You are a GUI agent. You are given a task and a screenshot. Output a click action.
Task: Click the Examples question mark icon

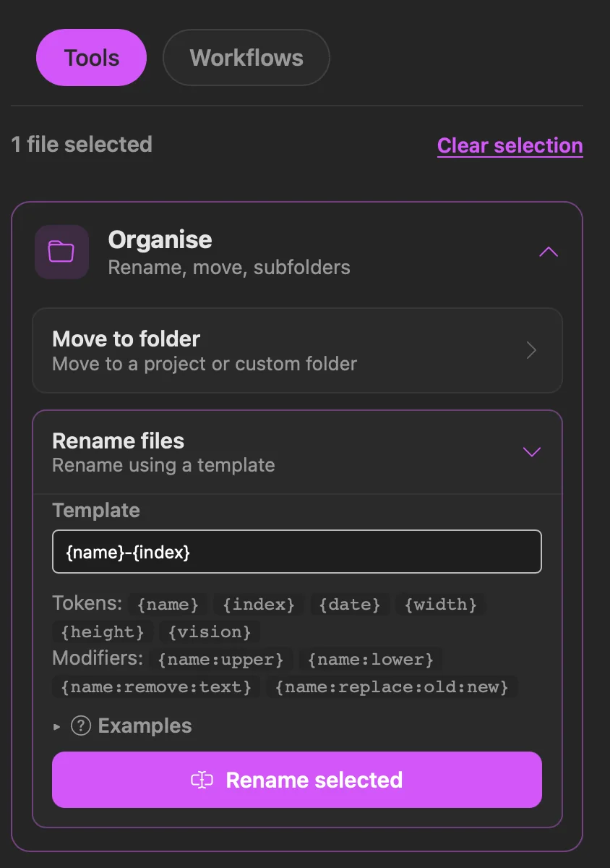81,726
